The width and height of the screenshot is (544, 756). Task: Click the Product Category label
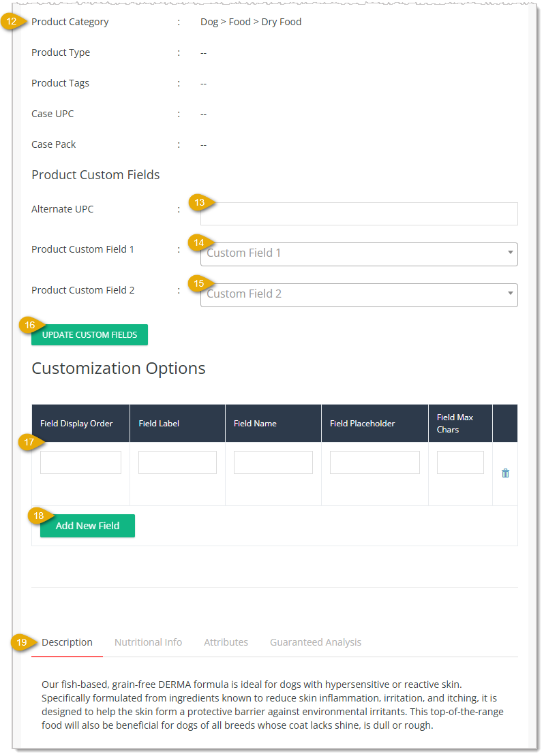click(x=70, y=22)
